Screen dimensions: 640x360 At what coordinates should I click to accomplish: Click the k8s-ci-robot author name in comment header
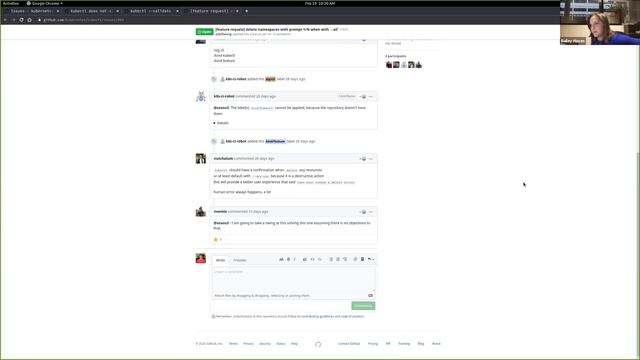click(224, 96)
